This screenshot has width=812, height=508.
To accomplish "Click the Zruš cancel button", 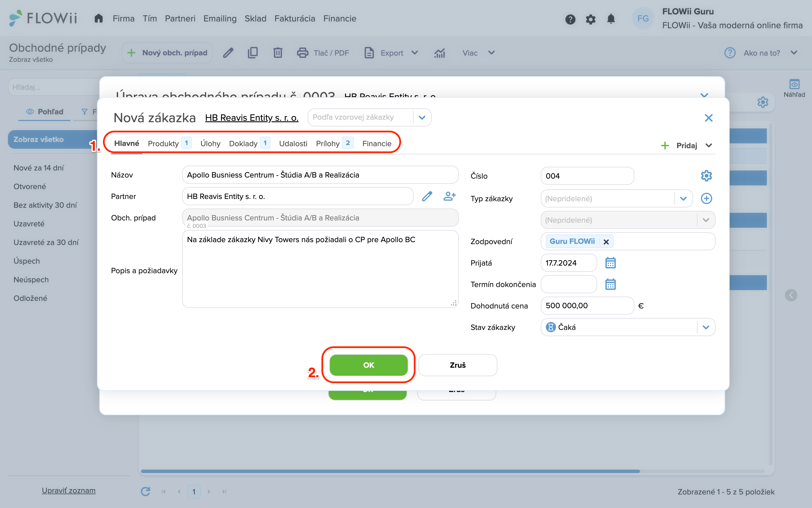I will 457,365.
